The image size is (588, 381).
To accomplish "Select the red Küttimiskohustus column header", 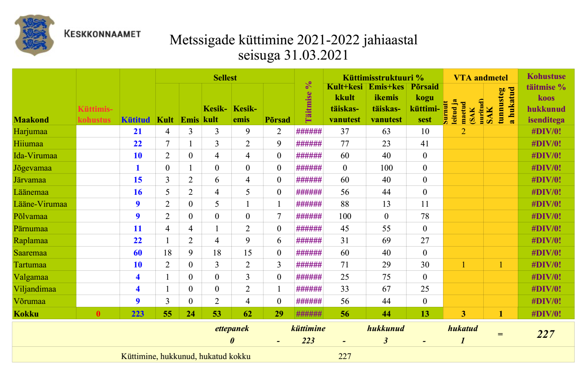I will tap(95, 114).
